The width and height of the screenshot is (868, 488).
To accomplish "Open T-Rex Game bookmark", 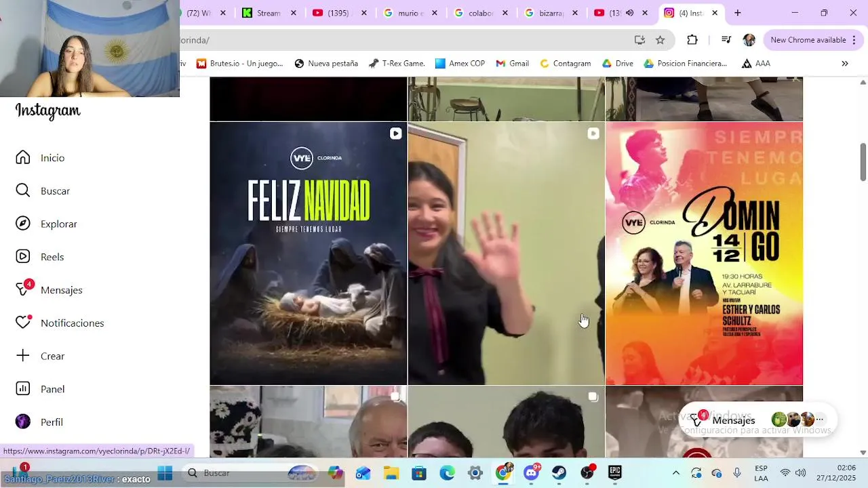I will click(397, 64).
